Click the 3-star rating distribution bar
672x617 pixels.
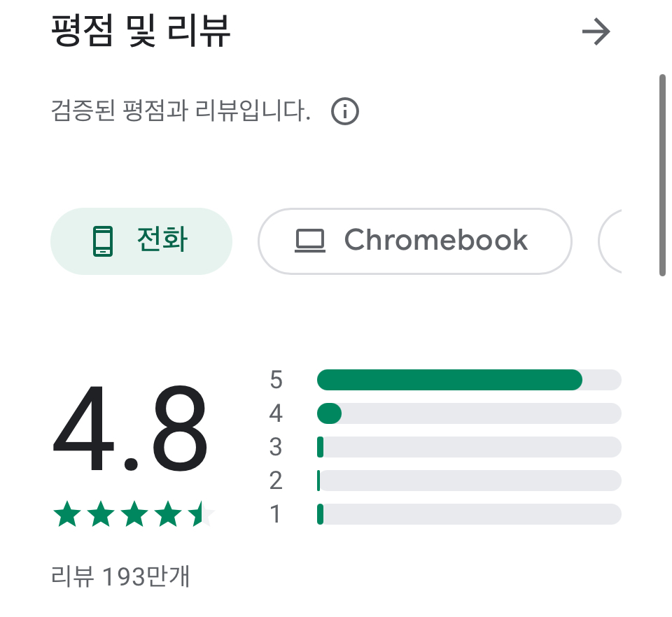(469, 447)
